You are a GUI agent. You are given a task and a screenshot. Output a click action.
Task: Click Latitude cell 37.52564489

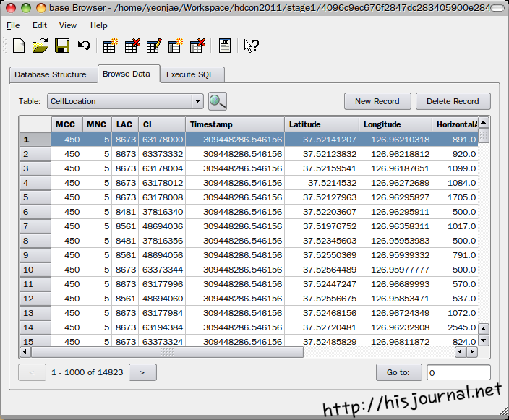coord(322,270)
